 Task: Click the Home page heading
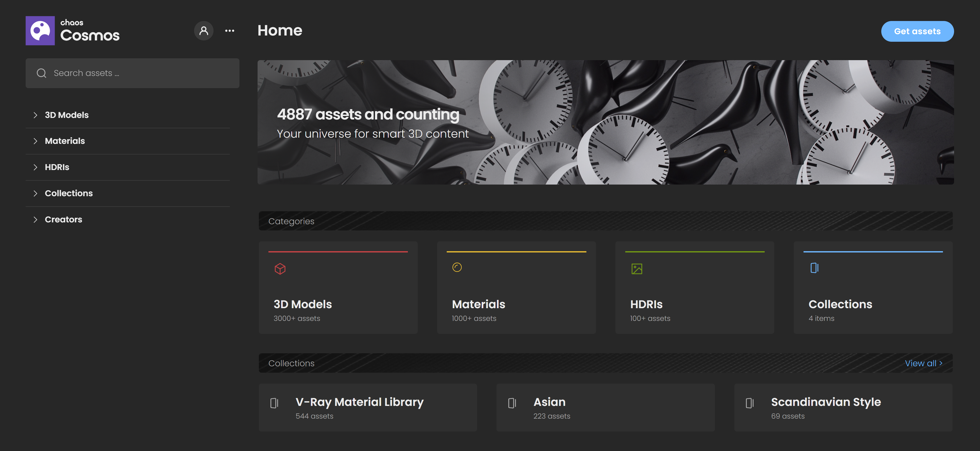pyautogui.click(x=280, y=30)
